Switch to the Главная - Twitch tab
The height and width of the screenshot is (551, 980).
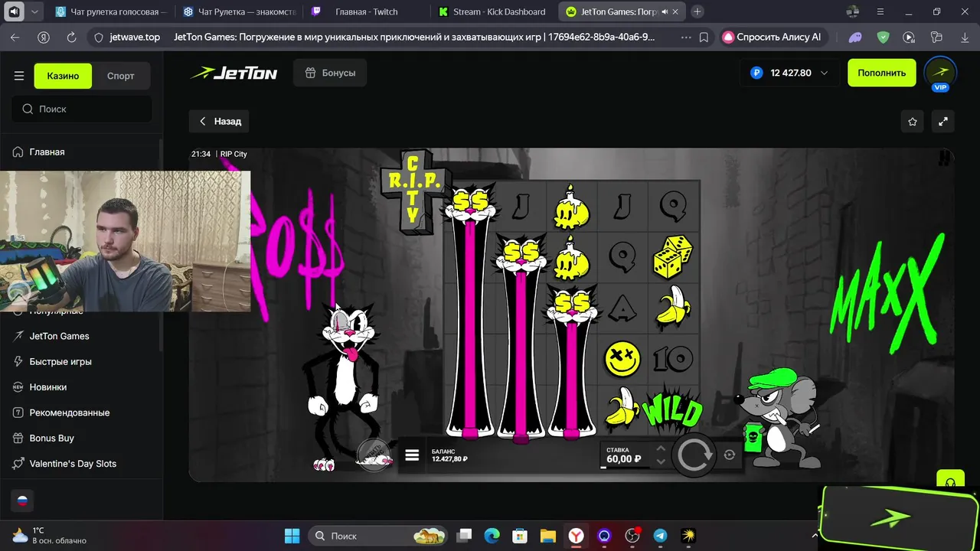tap(366, 11)
